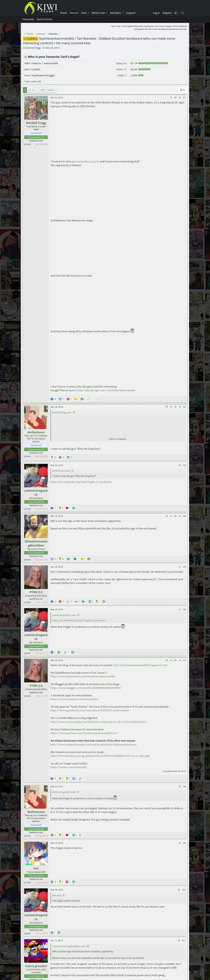Click the 26.2% poll result bar
The height and width of the screenshot is (980, 210).
(144, 69)
